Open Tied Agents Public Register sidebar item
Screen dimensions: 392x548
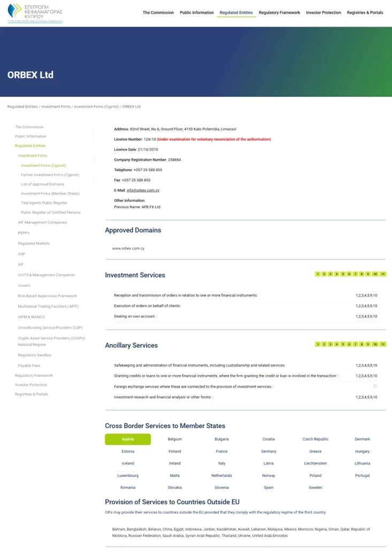click(x=44, y=203)
